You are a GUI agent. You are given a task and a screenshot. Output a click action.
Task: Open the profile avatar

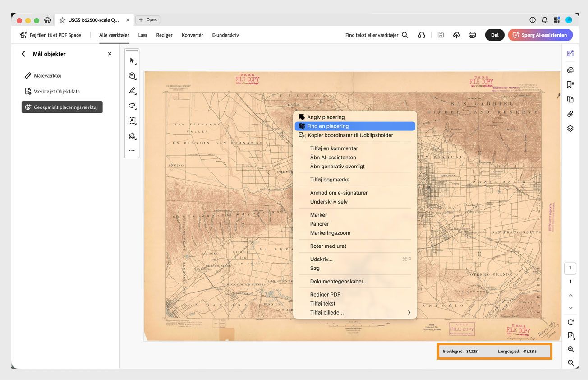pyautogui.click(x=569, y=20)
